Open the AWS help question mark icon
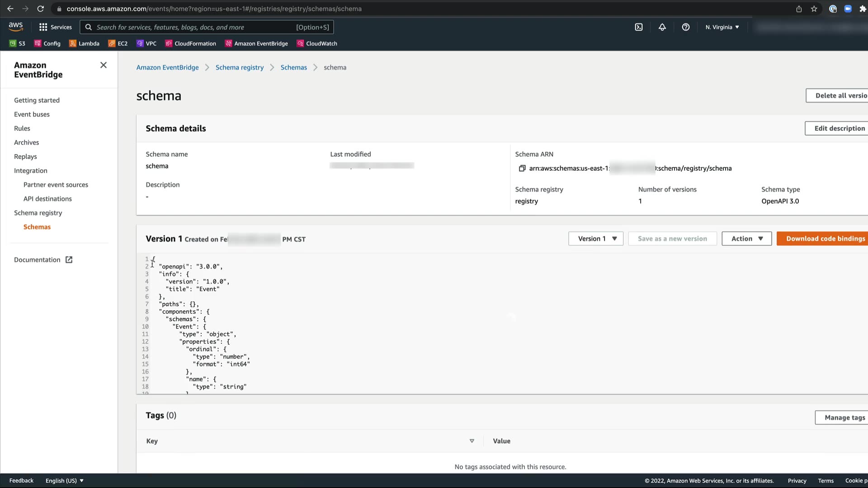 point(685,27)
